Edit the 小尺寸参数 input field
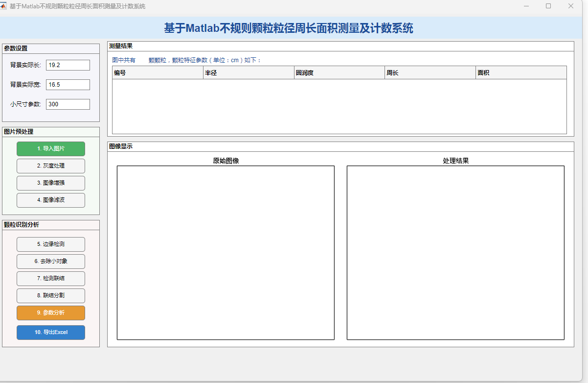The width and height of the screenshot is (588, 383). (x=68, y=104)
